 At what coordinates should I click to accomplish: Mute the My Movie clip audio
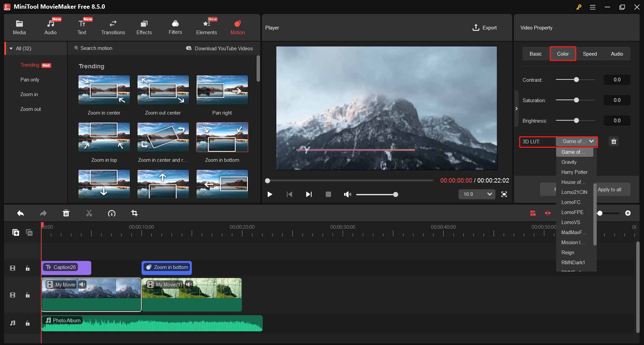click(x=83, y=284)
